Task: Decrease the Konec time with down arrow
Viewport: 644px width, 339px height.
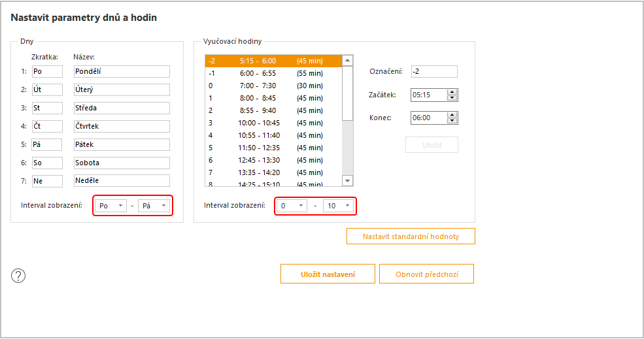Action: [452, 121]
